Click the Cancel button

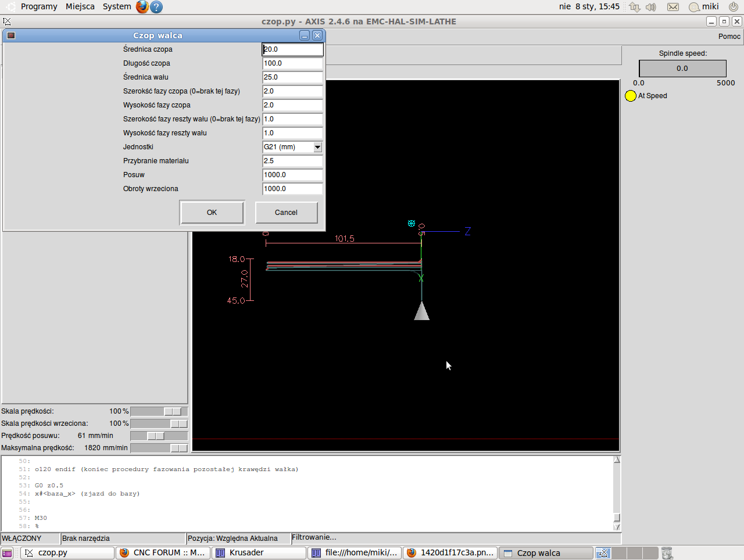[x=286, y=213]
